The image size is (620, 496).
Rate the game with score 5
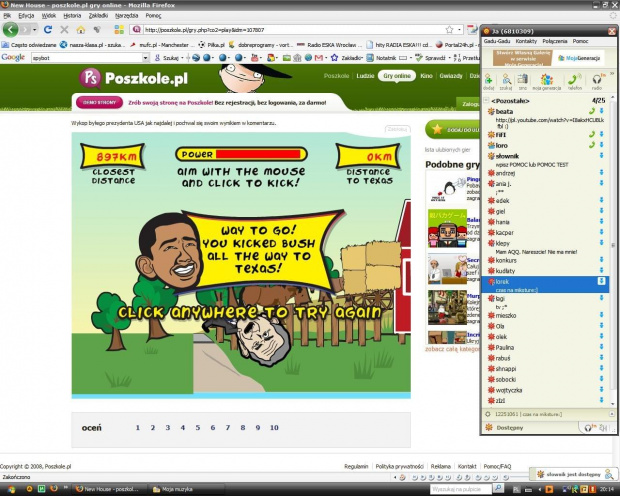[x=198, y=428]
